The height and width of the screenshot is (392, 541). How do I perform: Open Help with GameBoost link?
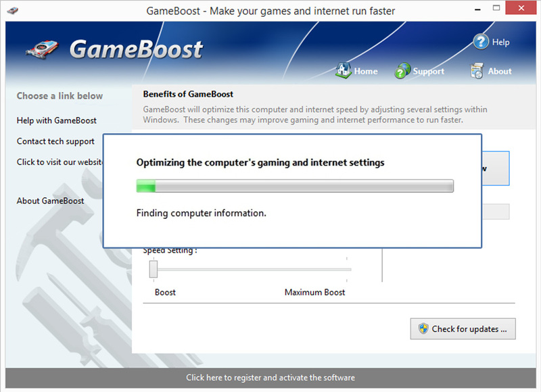[57, 120]
